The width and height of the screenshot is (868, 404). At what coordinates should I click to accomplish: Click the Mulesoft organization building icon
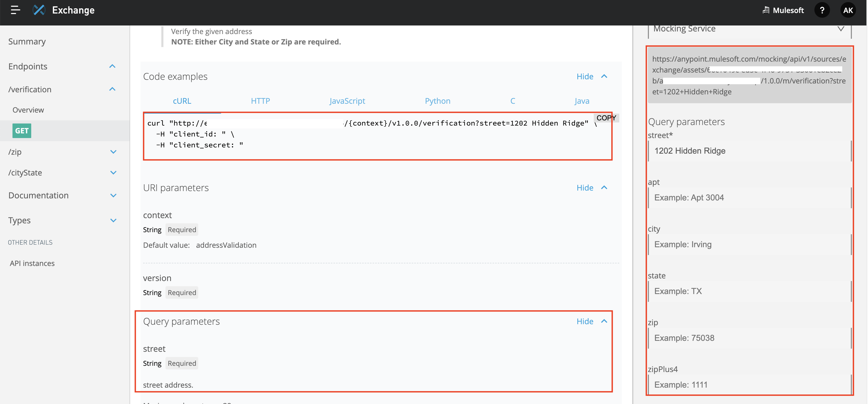pos(766,10)
